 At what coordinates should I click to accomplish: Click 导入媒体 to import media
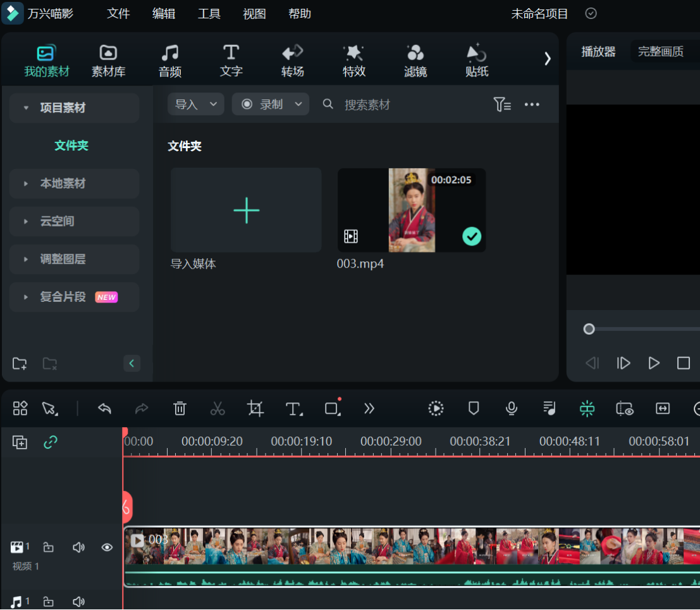[x=246, y=210]
